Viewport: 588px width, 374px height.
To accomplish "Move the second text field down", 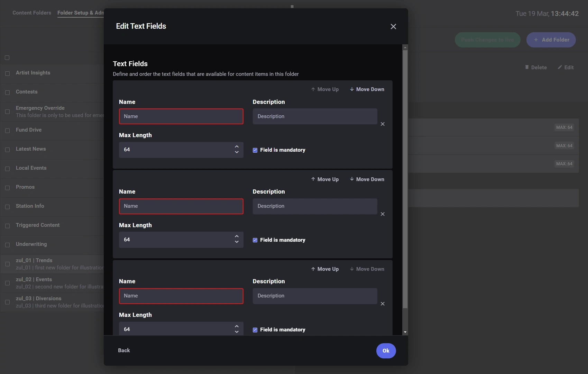I will click(x=367, y=179).
